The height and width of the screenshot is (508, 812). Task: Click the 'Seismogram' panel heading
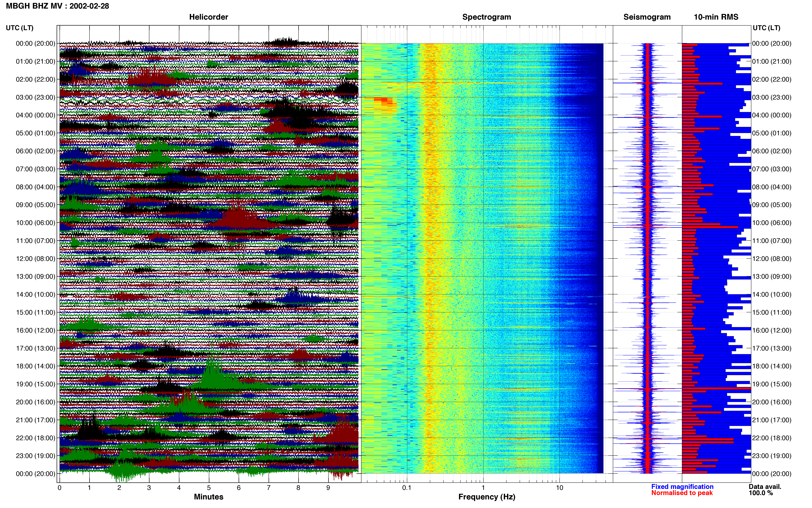click(x=647, y=17)
